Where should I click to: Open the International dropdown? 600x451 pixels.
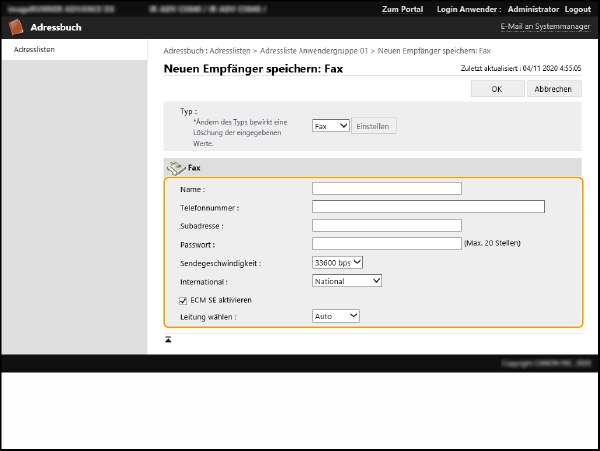click(347, 281)
